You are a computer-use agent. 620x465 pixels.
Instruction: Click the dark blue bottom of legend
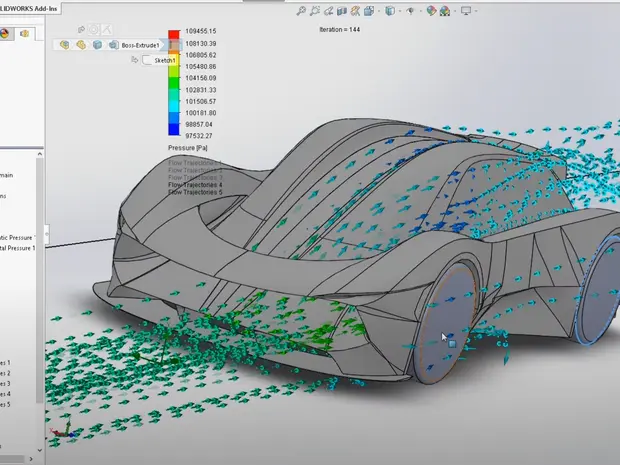pyautogui.click(x=174, y=130)
